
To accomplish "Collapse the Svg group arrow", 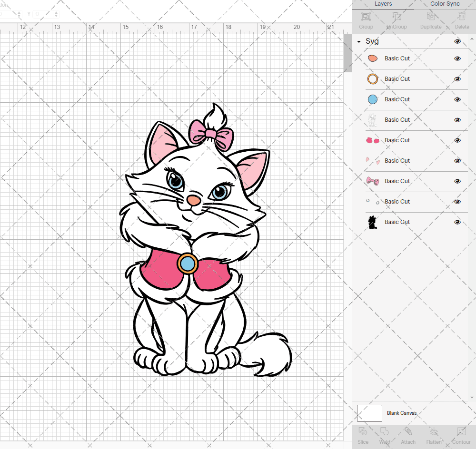I will 359,41.
